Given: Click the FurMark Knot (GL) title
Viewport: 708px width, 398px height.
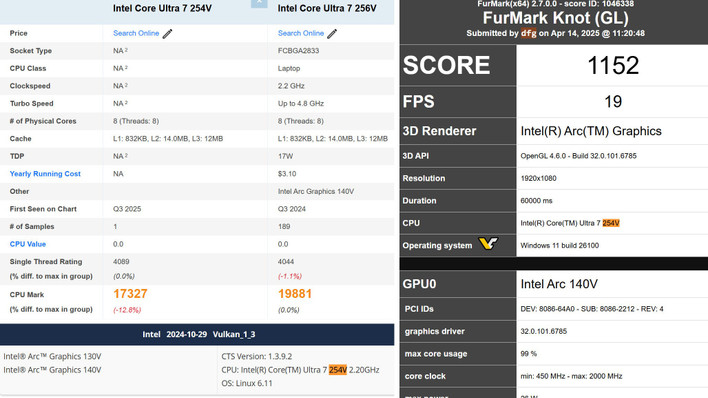Looking at the screenshot, I should pyautogui.click(x=555, y=18).
